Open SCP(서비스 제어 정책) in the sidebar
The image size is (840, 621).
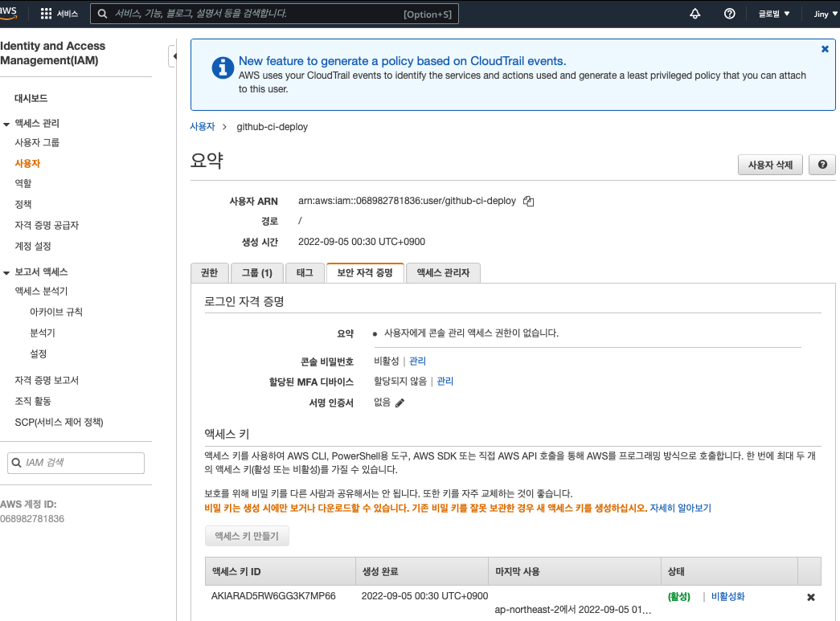[x=59, y=422]
